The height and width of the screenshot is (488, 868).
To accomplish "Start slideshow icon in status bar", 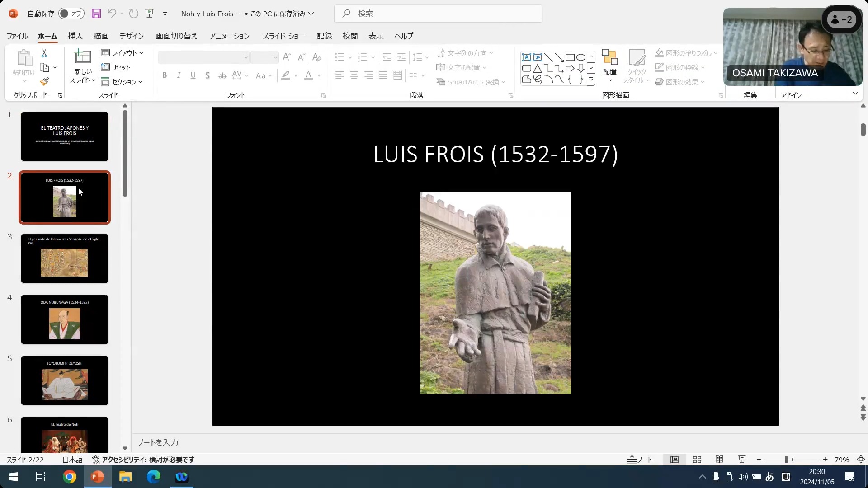I will (742, 460).
